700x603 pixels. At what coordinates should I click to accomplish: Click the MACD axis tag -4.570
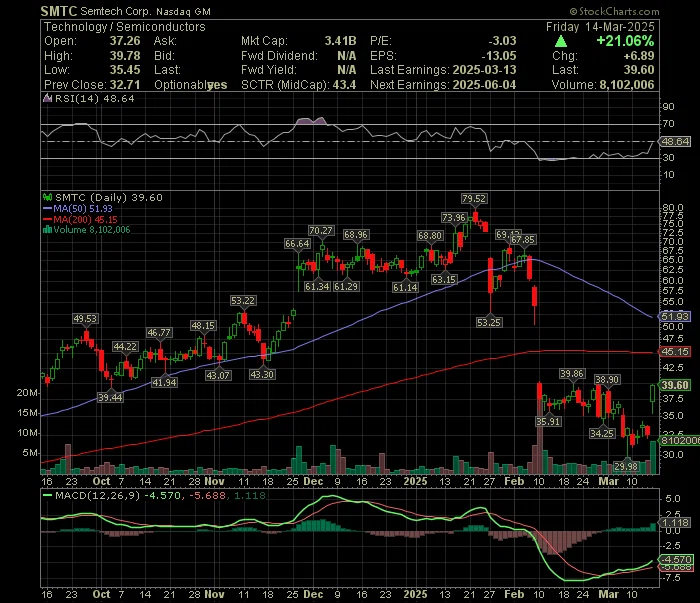pyautogui.click(x=677, y=559)
